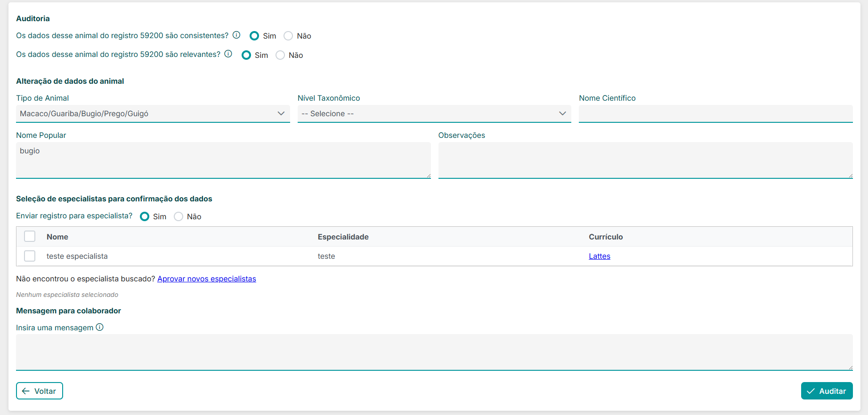This screenshot has width=868, height=415.
Task: Click info icon beside the 'relevantes' question
Action: coord(228,54)
